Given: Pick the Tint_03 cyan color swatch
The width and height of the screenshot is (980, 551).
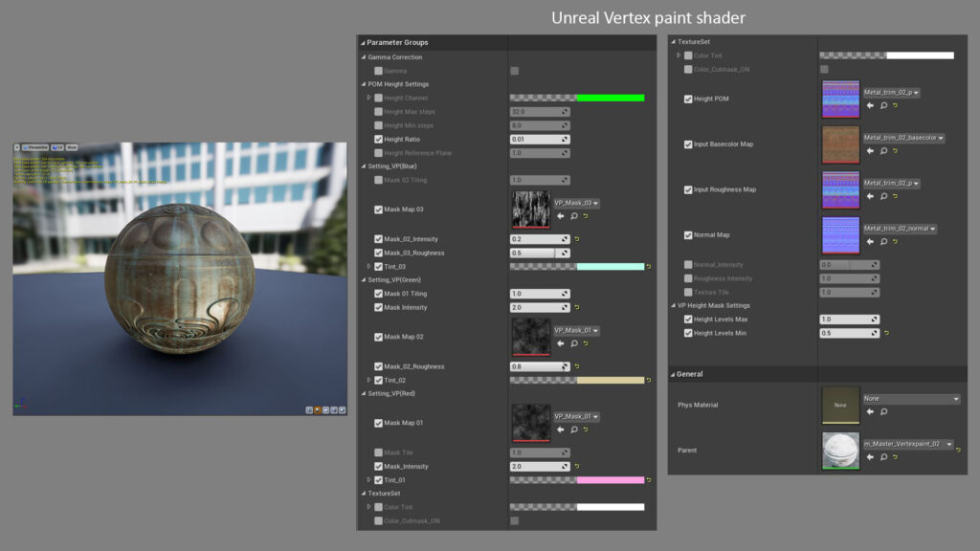Looking at the screenshot, I should click(610, 267).
